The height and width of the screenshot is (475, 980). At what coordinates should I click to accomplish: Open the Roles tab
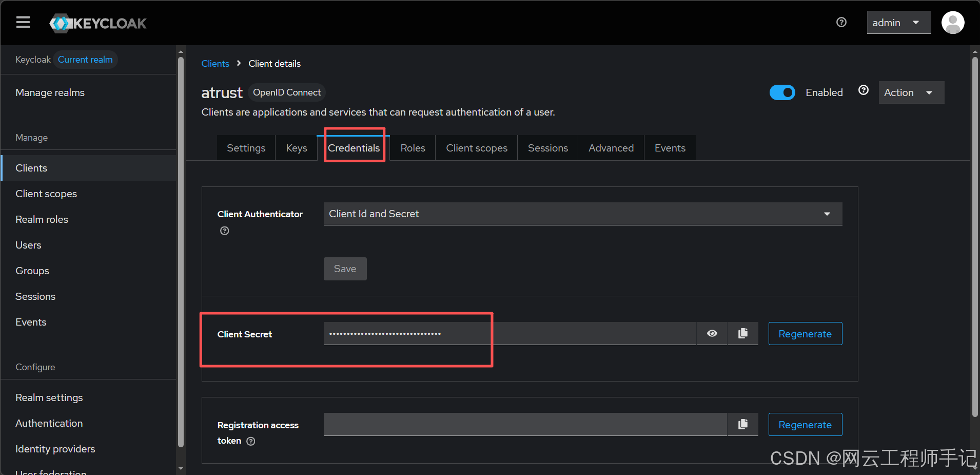(x=413, y=148)
